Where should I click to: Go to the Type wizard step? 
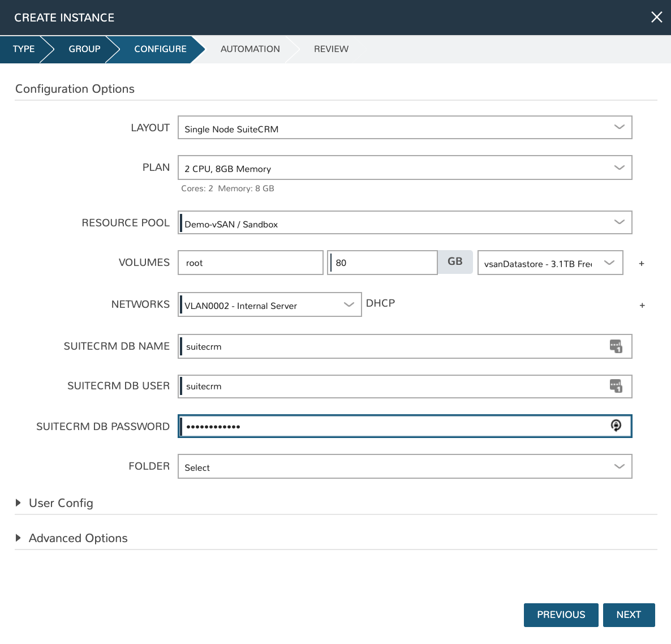pos(24,49)
